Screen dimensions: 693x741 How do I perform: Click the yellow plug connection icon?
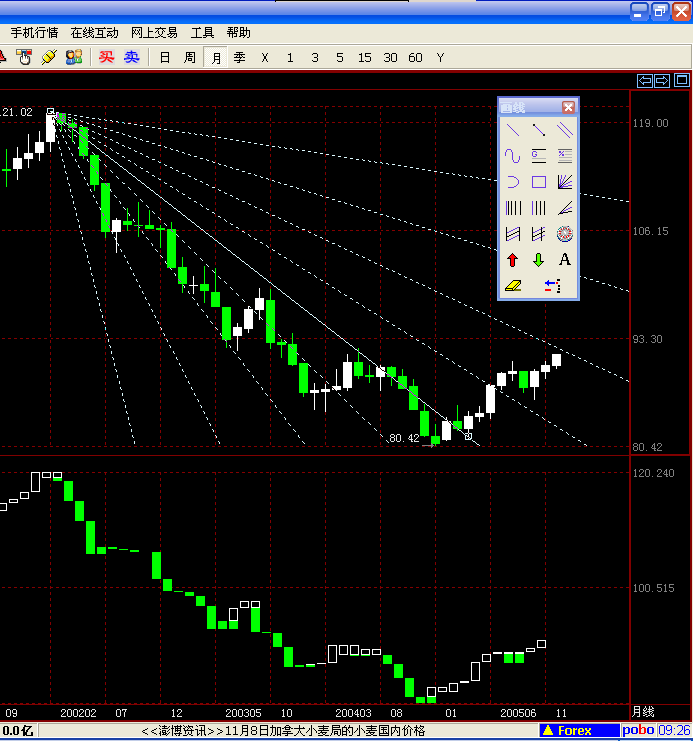click(49, 57)
